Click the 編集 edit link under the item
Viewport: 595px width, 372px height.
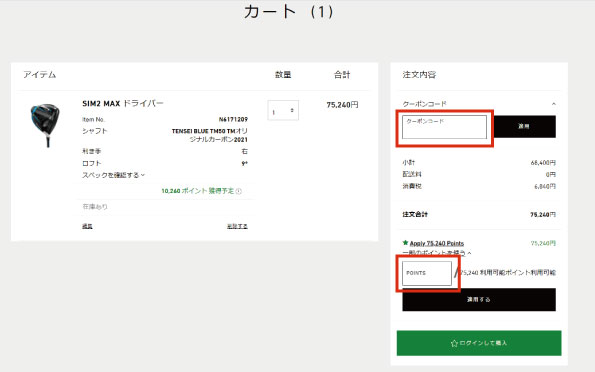[x=87, y=226]
